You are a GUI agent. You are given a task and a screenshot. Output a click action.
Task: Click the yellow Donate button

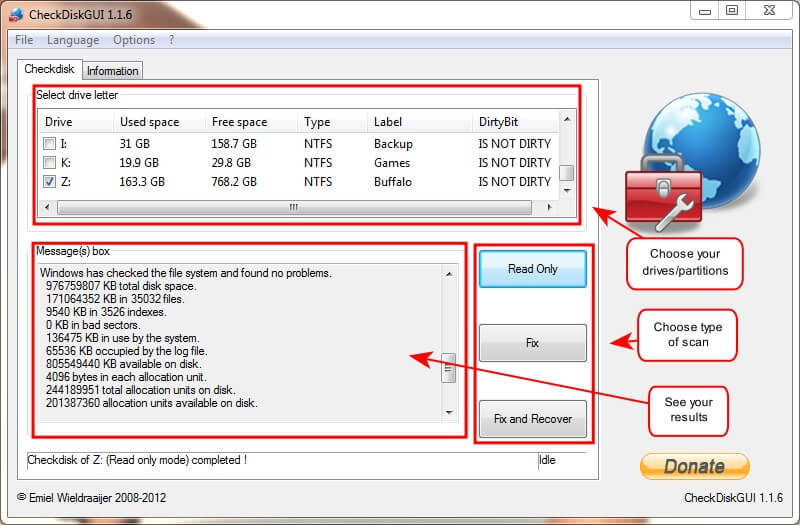pyautogui.click(x=694, y=466)
